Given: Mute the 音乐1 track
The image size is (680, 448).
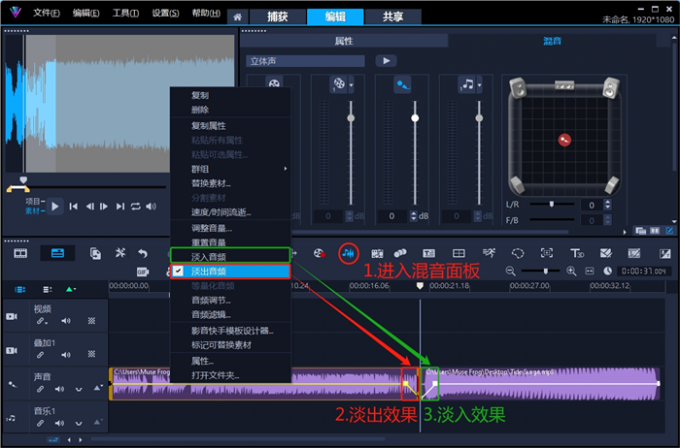Looking at the screenshot, I should point(59,423).
